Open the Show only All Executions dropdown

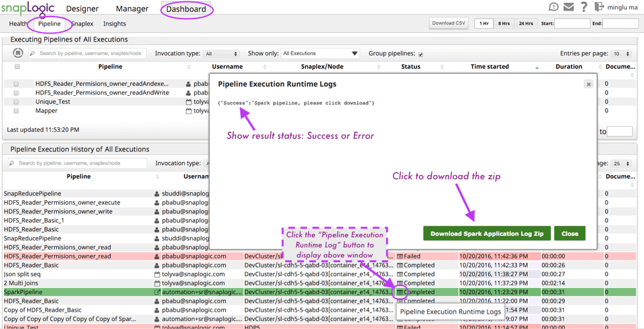point(320,54)
